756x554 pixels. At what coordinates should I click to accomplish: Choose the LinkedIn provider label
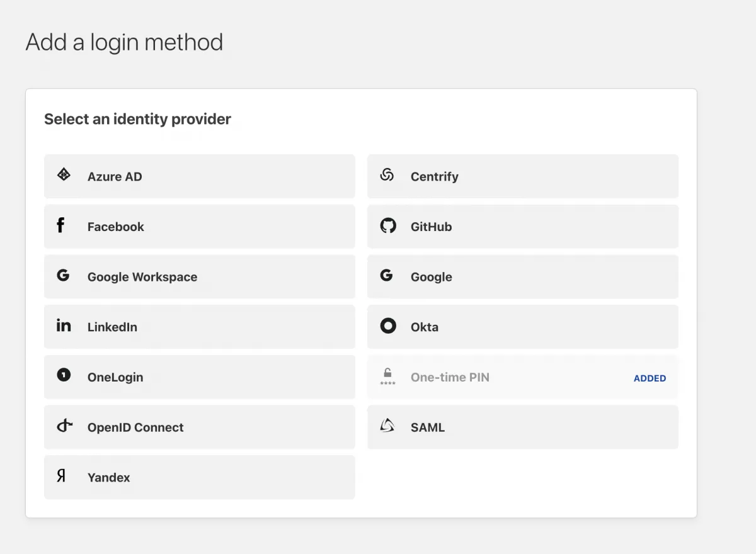[x=112, y=327]
